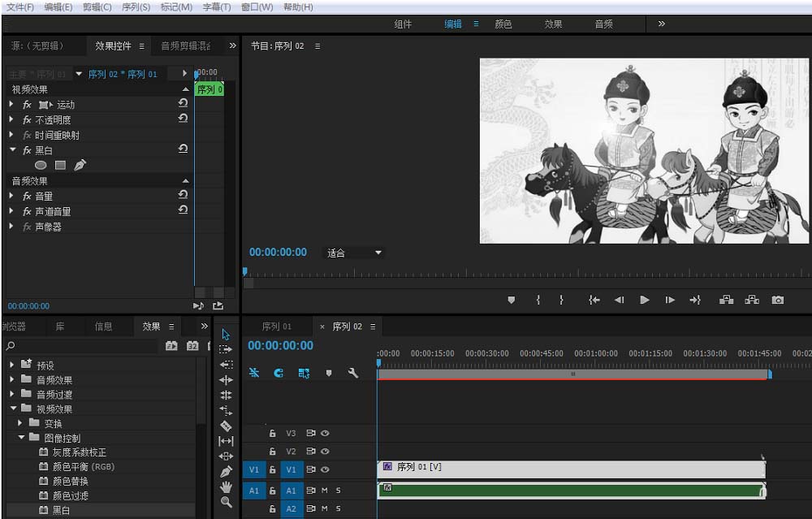
Task: Toggle lock on track V3
Action: click(273, 434)
